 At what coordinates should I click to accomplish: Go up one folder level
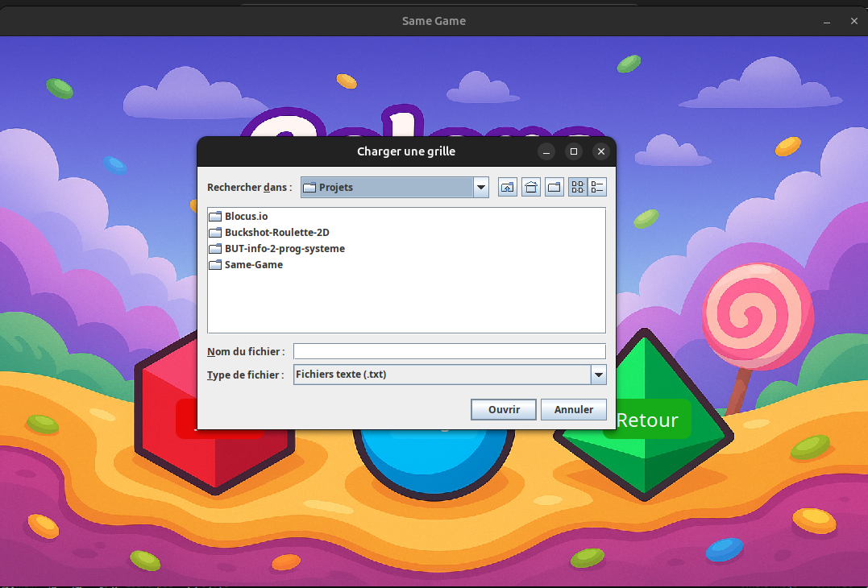[507, 188]
